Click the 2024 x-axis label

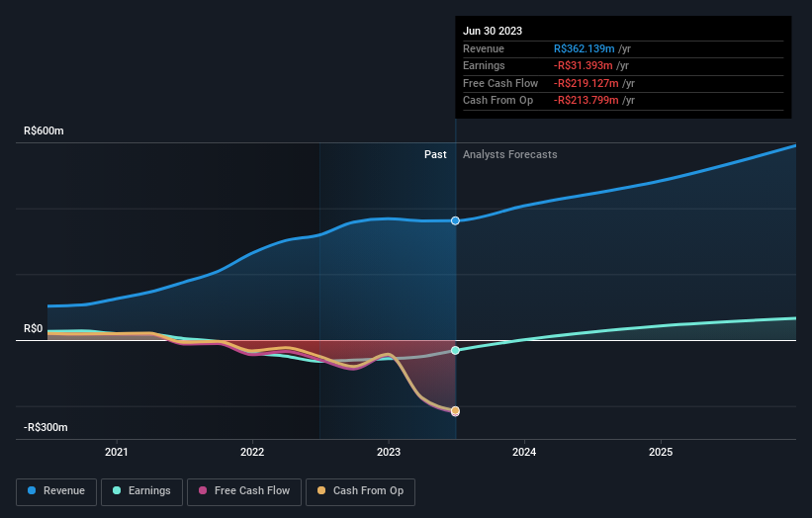point(524,453)
